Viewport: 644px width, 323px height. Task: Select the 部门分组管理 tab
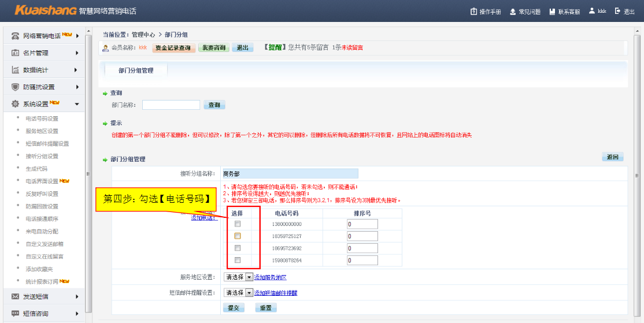pos(136,70)
